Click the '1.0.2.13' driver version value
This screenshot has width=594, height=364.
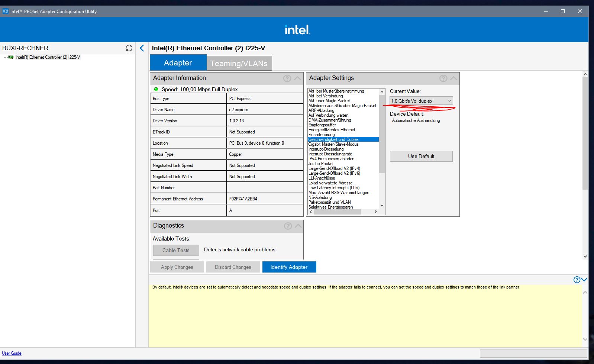click(x=236, y=121)
